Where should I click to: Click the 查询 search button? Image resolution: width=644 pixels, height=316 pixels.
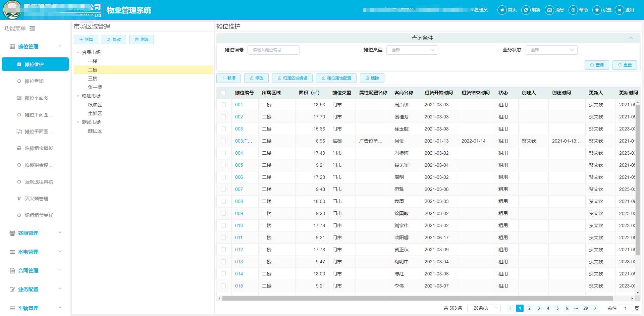coord(597,65)
